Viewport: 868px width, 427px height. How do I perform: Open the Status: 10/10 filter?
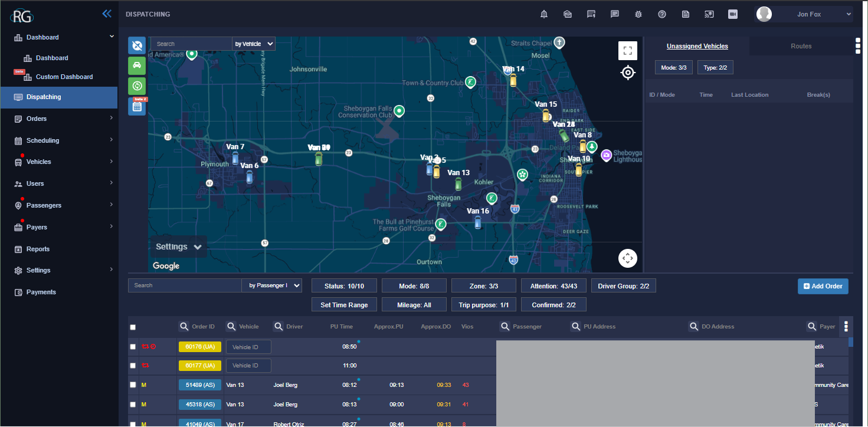click(344, 286)
